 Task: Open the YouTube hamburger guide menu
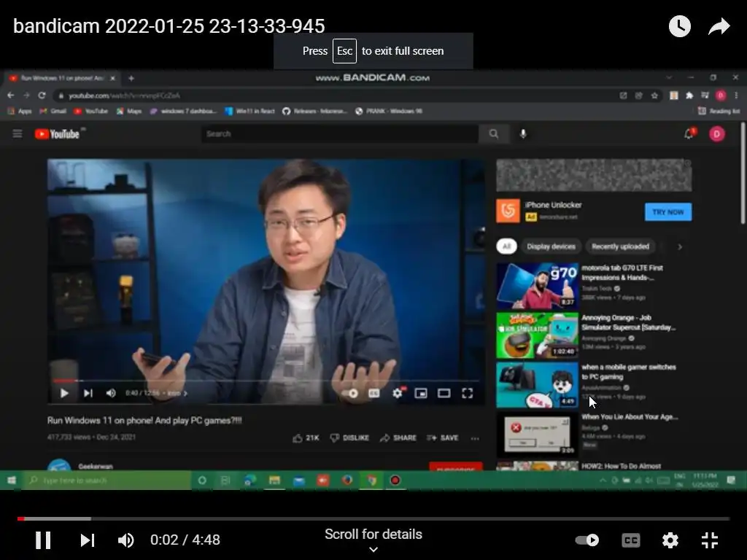click(x=18, y=134)
